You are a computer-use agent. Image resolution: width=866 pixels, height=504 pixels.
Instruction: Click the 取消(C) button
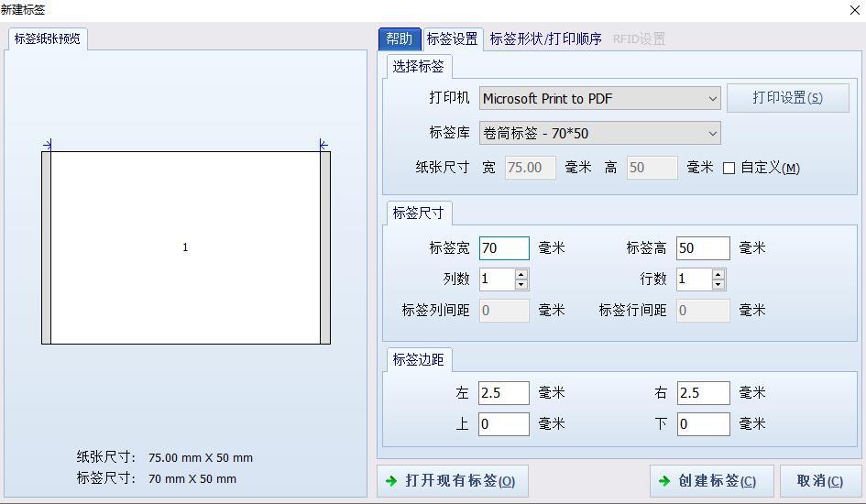[x=820, y=481]
